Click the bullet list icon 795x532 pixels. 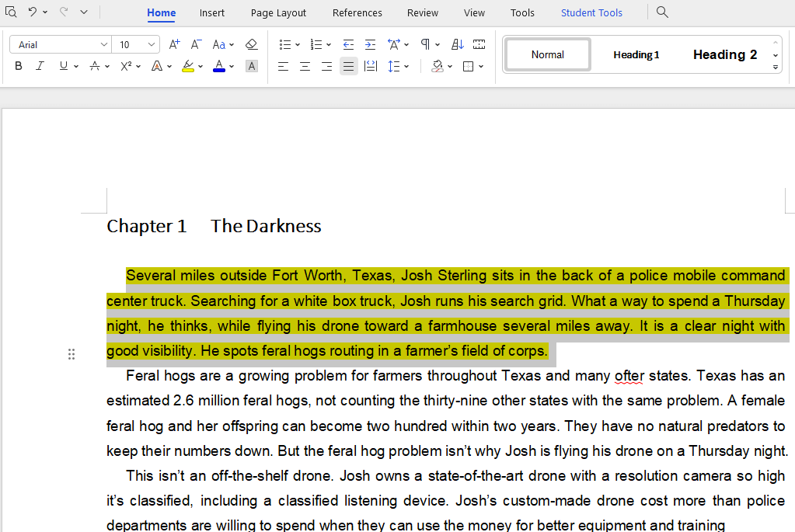pyautogui.click(x=285, y=45)
